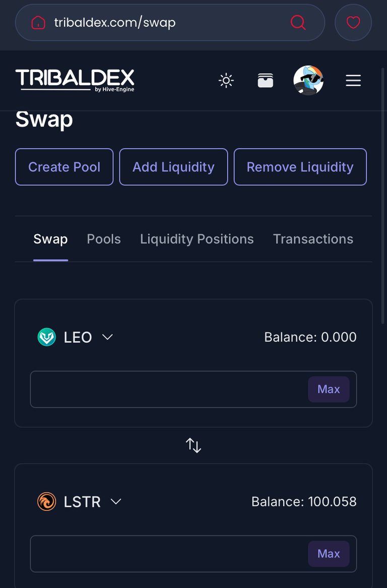
Task: Click the Add Liquidity button
Action: click(x=174, y=167)
